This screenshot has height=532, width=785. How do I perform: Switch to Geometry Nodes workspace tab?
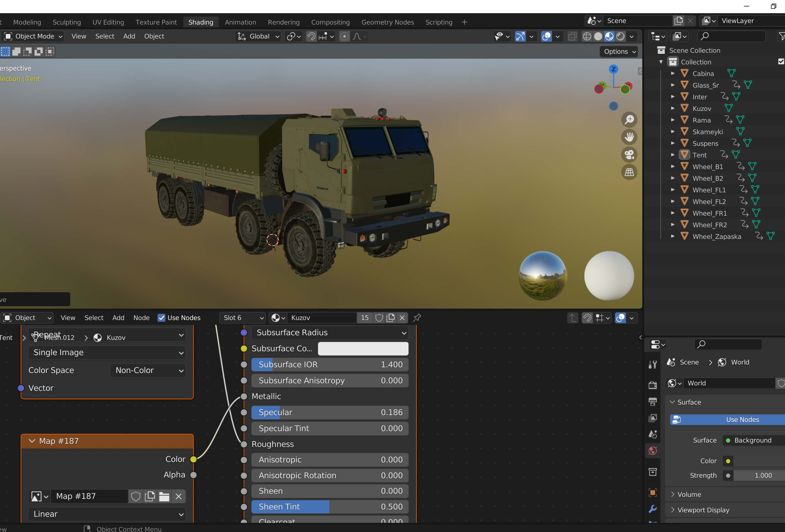click(x=387, y=22)
